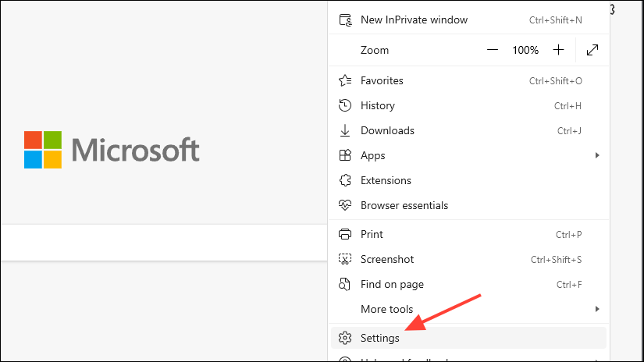Enter full screen via zoom expand icon

(x=592, y=50)
